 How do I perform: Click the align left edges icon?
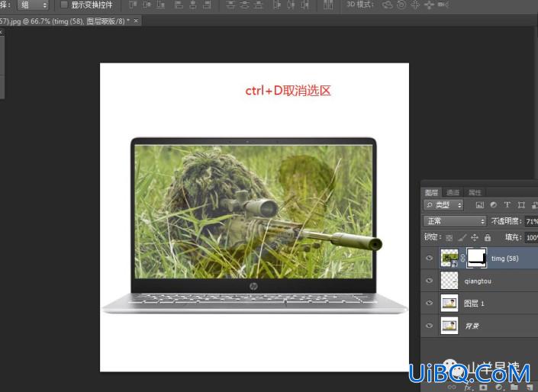179,5
